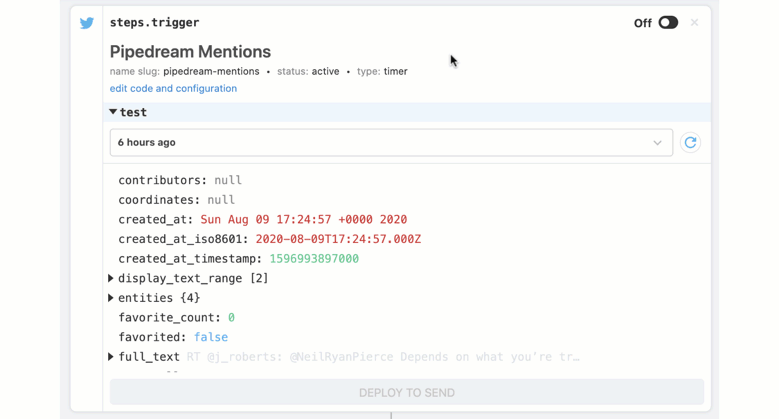The width and height of the screenshot is (779, 419).
Task: Select the created_at_iso8601 value
Action: tap(338, 239)
